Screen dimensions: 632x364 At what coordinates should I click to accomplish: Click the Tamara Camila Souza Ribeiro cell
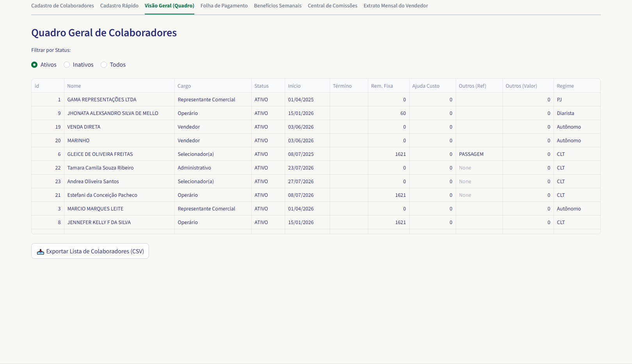119,168
